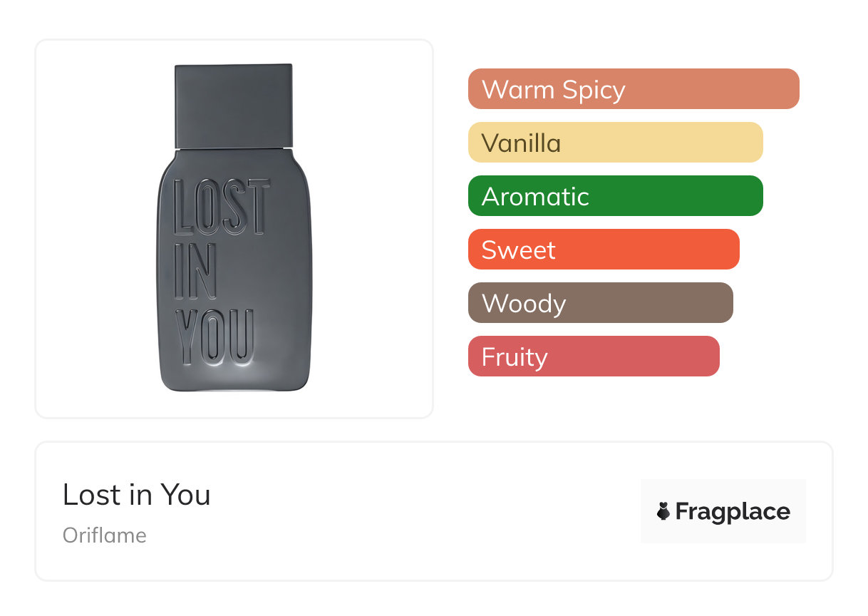The height and width of the screenshot is (616, 868).
Task: Click the embossed LOST word on the bottle
Action: coord(222,207)
